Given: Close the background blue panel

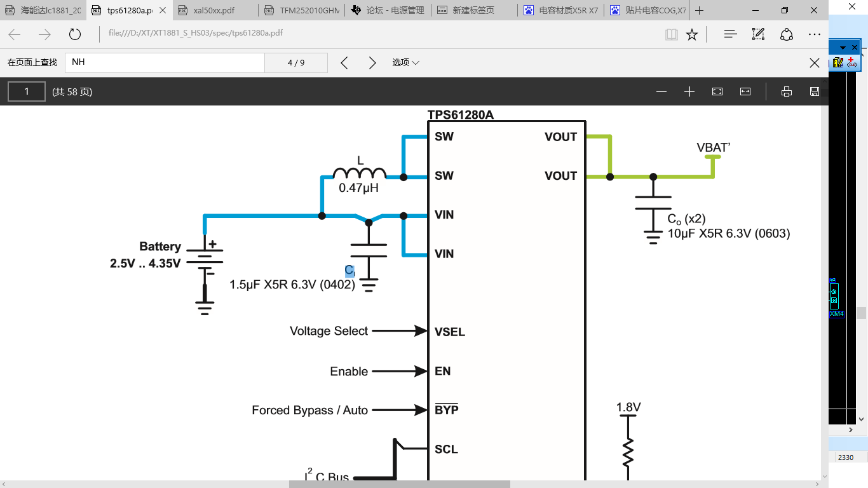Looking at the screenshot, I should (855, 48).
